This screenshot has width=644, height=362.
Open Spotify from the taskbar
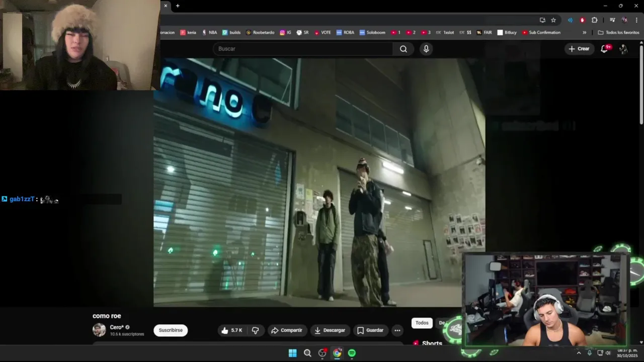352,353
